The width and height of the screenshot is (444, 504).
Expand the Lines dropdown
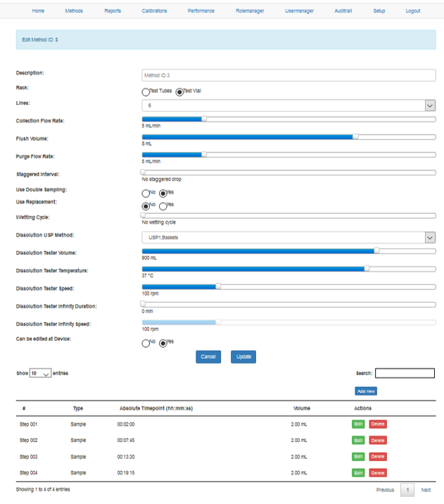tap(288, 106)
